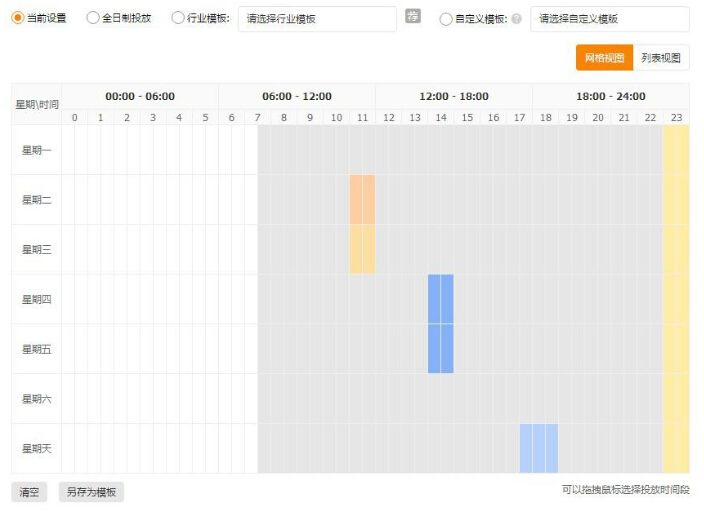Click the white cell on 星期五 at hour 3
This screenshot has width=704, height=516.
[x=153, y=349]
